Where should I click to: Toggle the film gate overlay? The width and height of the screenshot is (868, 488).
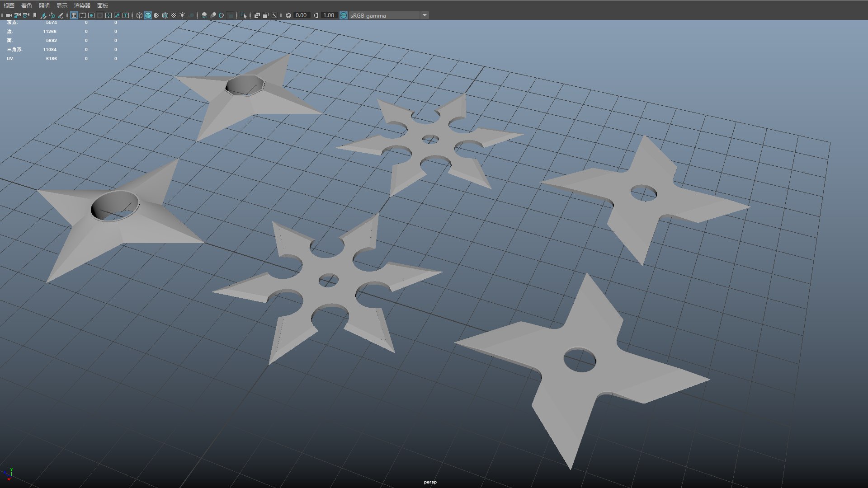pyautogui.click(x=83, y=15)
